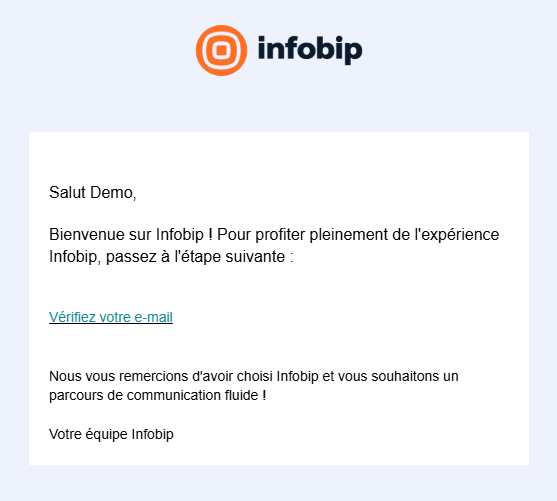This screenshot has width=557, height=501.
Task: Click the word choisi in thank-you paragraph
Action: (254, 376)
